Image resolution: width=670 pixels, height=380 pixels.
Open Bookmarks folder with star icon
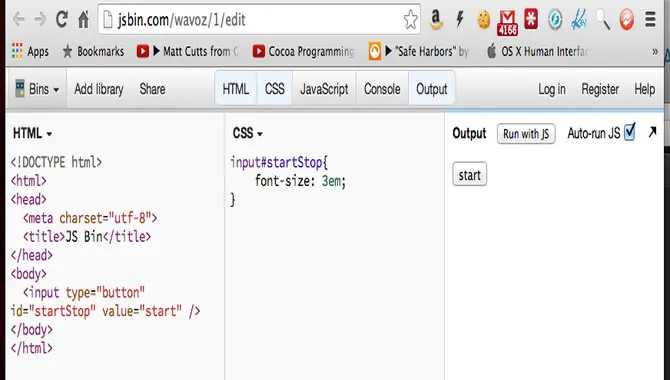pyautogui.click(x=93, y=52)
